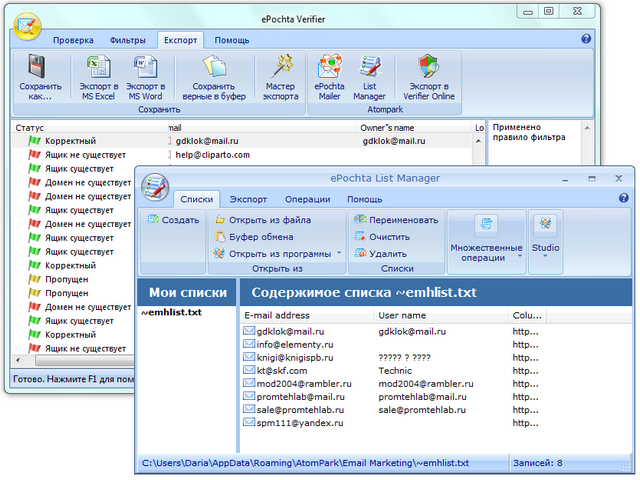Click Экспорт в Verifier Online
Viewport: 640px width, 480px height.
coord(429,78)
